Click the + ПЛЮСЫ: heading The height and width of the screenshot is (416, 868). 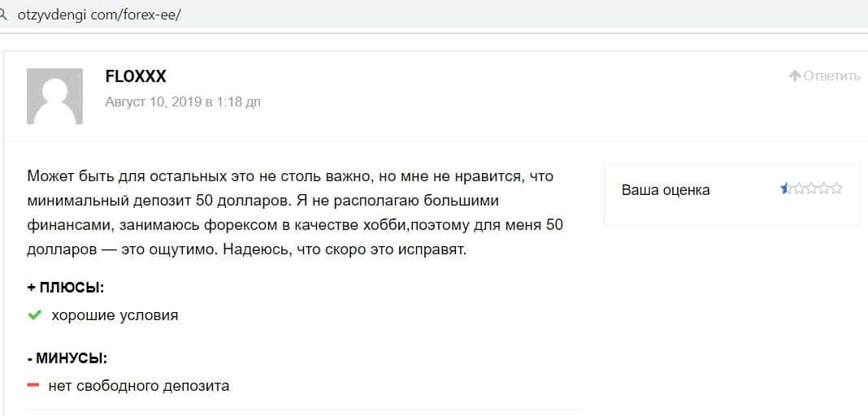[66, 288]
